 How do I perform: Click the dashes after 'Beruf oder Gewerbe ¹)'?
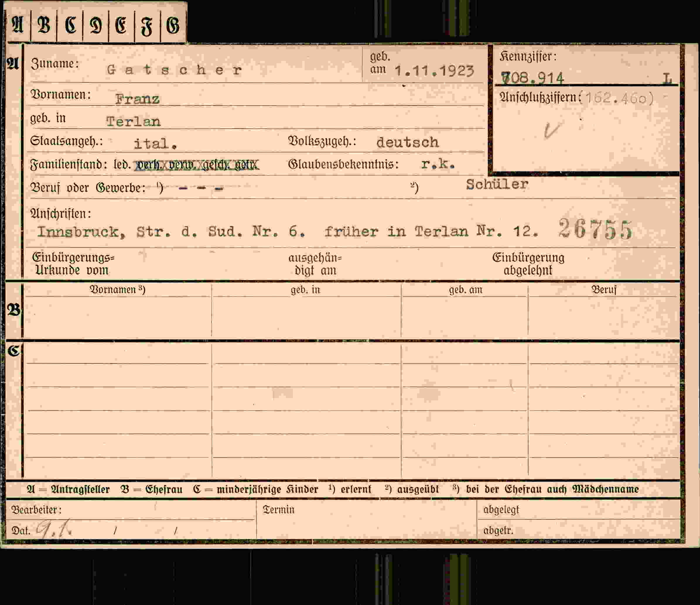pyautogui.click(x=201, y=188)
